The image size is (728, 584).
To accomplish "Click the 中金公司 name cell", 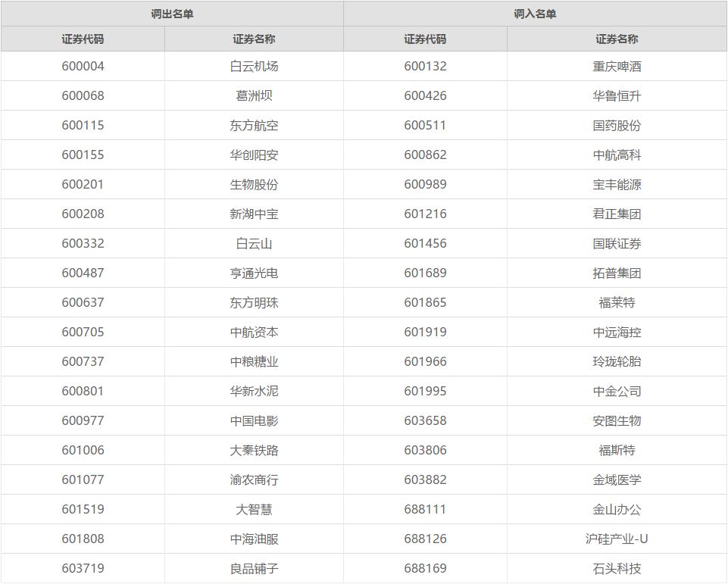I will (x=617, y=392).
